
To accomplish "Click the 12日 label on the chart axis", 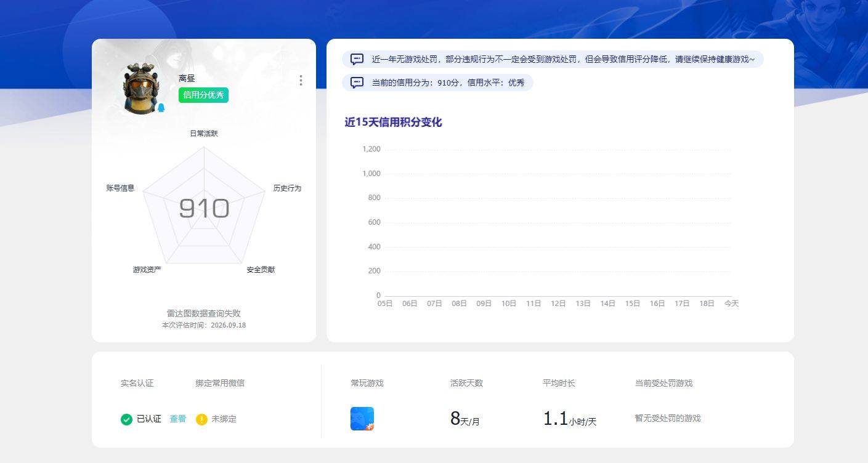I will (x=558, y=304).
